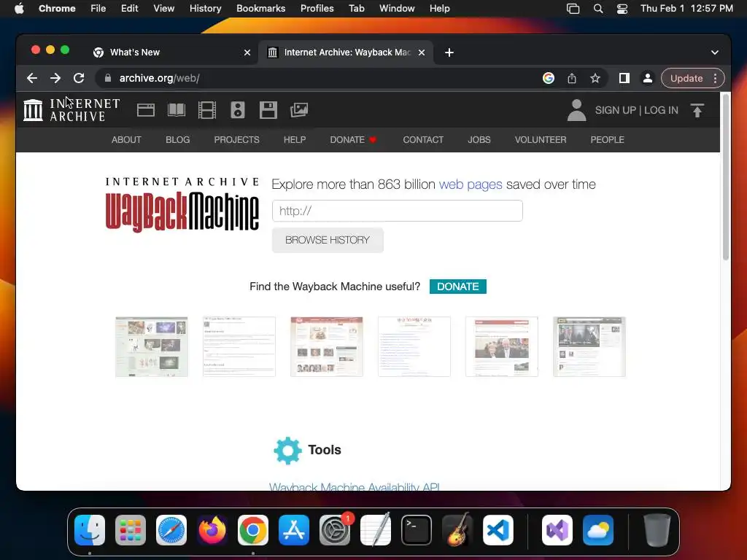Viewport: 747px width, 560px height.
Task: Open the Chrome profile icon
Action: [x=648, y=78]
